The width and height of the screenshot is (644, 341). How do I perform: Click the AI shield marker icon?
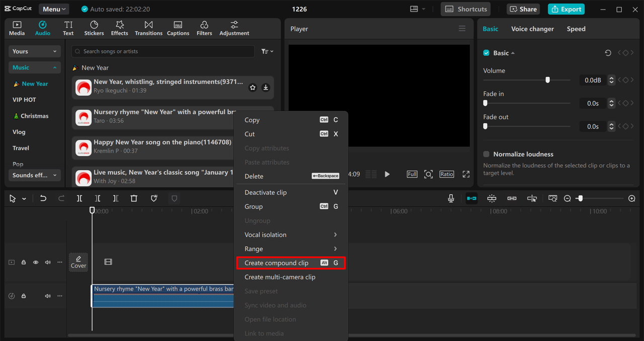pos(154,198)
